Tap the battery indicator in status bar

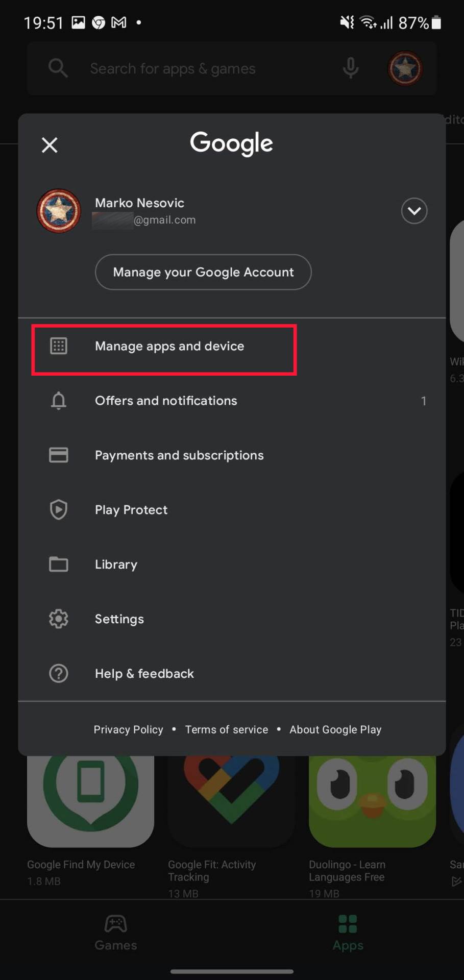(436, 22)
